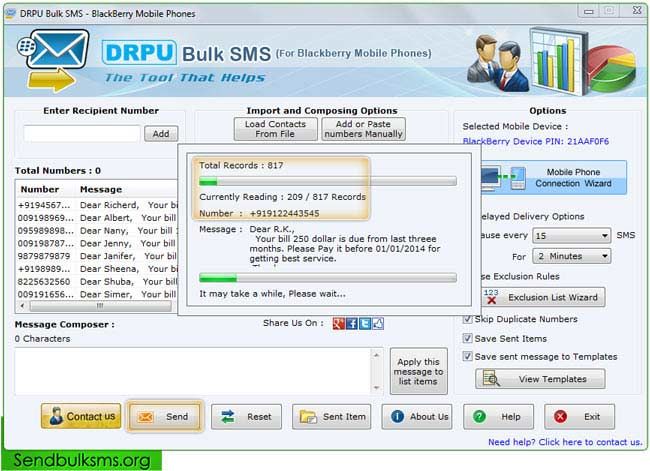Click Add or Paste numbers Manually
The width and height of the screenshot is (650, 471).
pyautogui.click(x=363, y=129)
